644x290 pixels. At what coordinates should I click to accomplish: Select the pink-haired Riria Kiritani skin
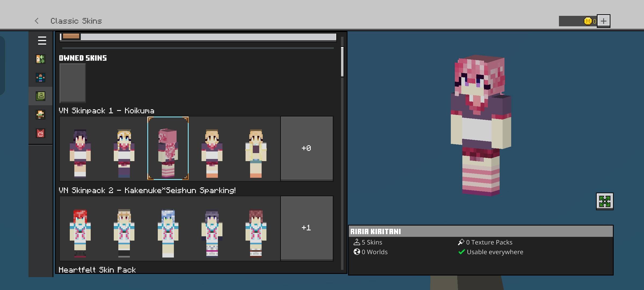tap(168, 148)
